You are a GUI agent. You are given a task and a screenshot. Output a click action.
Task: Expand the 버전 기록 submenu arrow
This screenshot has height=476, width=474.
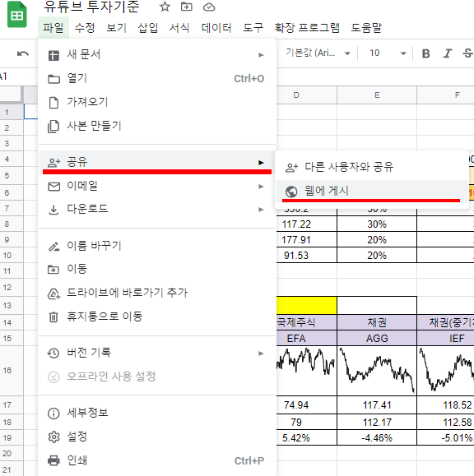pyautogui.click(x=261, y=354)
